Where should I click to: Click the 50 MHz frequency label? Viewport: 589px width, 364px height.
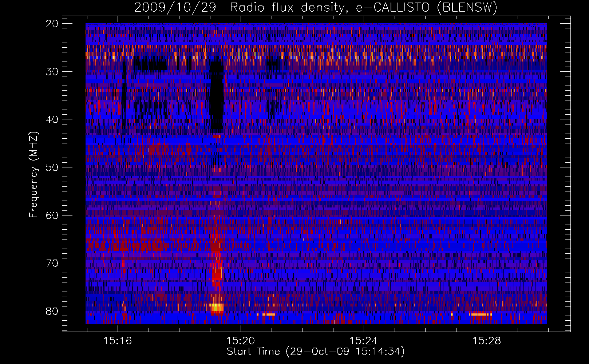52,167
